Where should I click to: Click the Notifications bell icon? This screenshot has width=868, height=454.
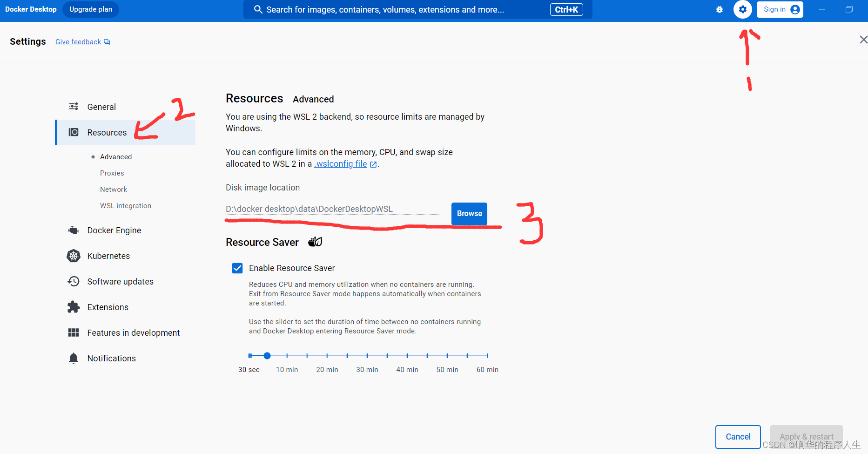pyautogui.click(x=74, y=358)
